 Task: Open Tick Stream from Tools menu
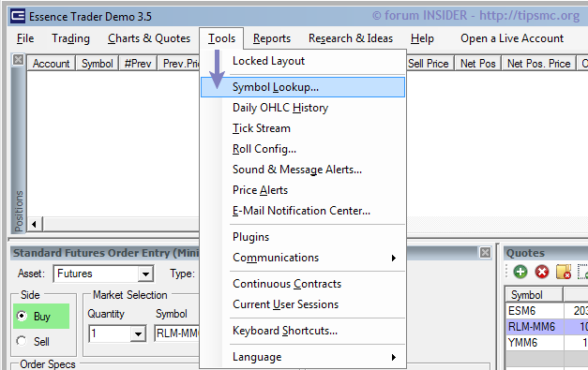(303, 128)
